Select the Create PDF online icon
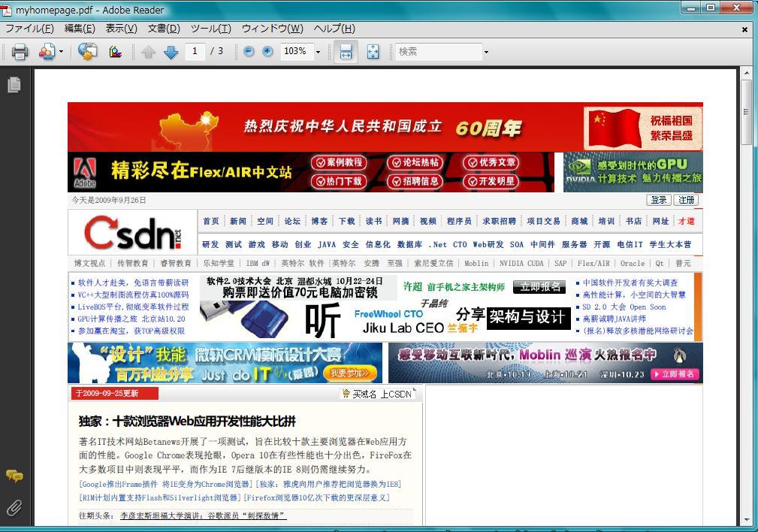 point(87,52)
